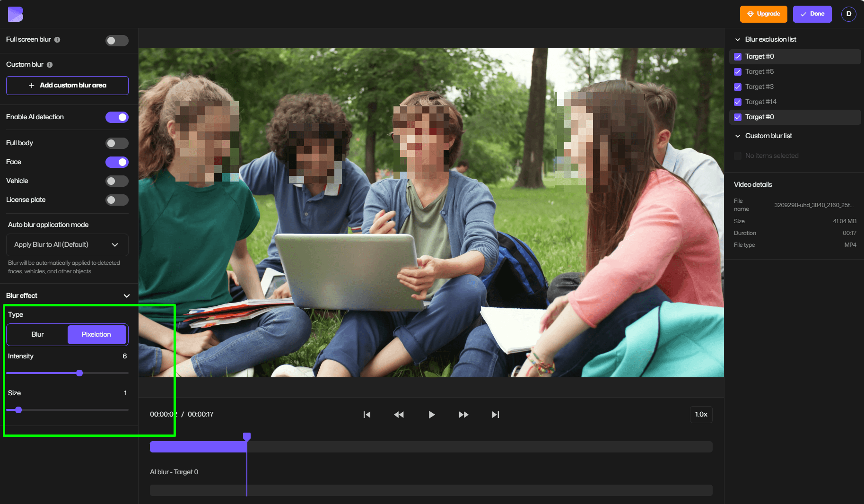Disable the Face detection toggle
Screen dimensions: 864x504
point(117,162)
